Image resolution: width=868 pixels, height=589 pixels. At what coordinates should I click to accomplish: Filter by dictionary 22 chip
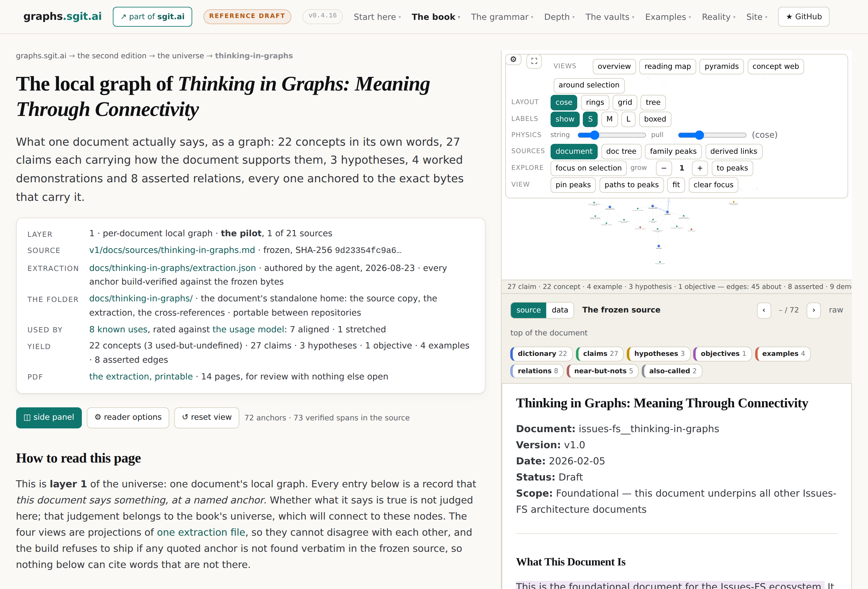click(541, 354)
